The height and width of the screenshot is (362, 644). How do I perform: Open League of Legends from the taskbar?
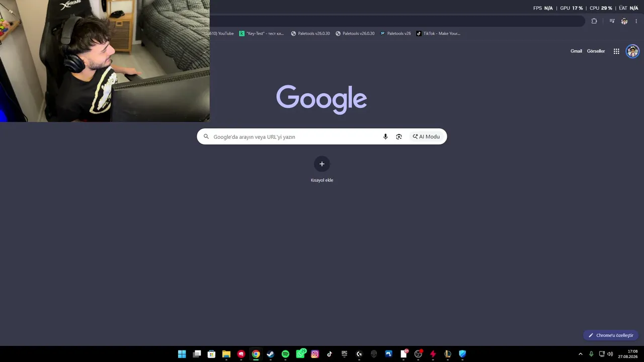448,354
